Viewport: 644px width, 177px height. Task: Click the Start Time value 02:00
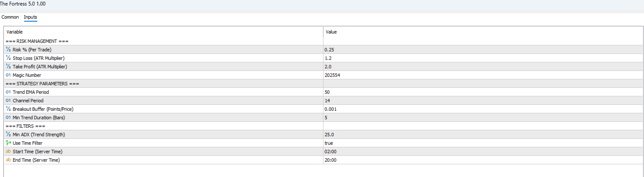tap(331, 152)
